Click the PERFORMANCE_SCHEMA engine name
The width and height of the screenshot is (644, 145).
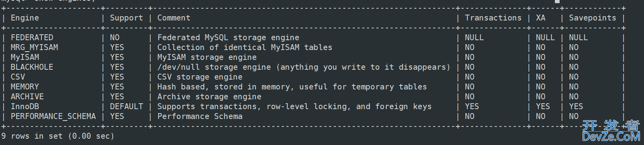pyautogui.click(x=53, y=116)
